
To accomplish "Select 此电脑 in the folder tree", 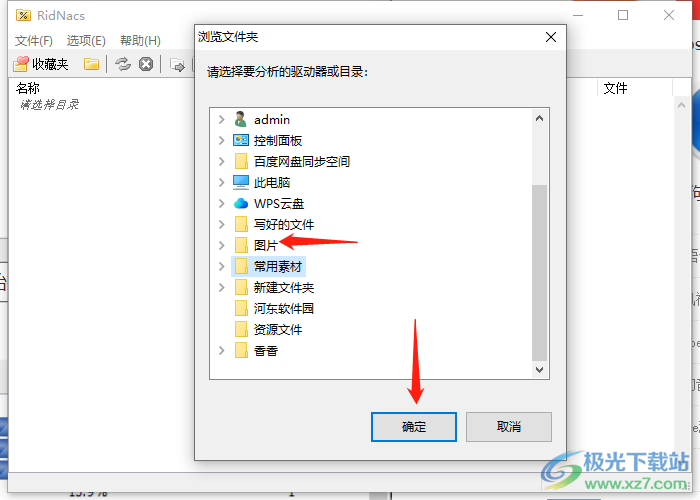I will (271, 183).
